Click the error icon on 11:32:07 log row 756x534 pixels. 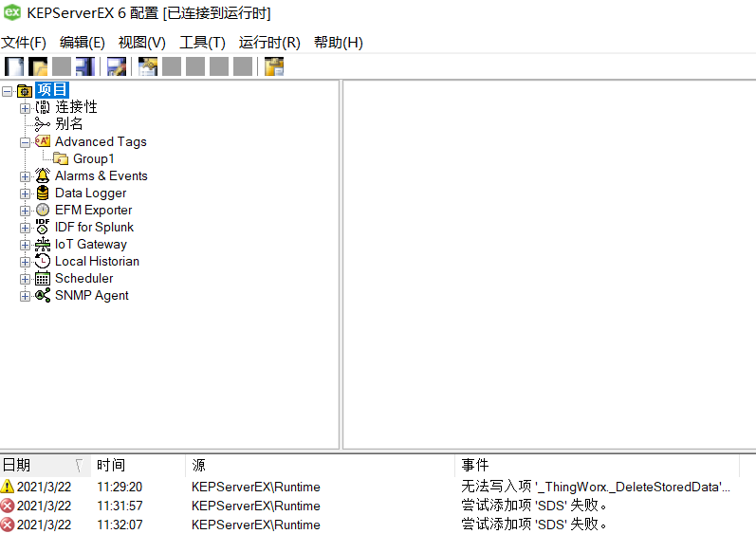click(8, 525)
